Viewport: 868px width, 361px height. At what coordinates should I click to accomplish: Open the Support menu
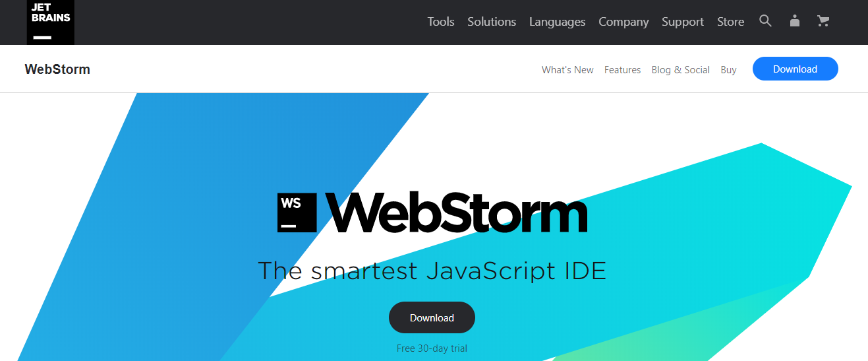pyautogui.click(x=683, y=22)
